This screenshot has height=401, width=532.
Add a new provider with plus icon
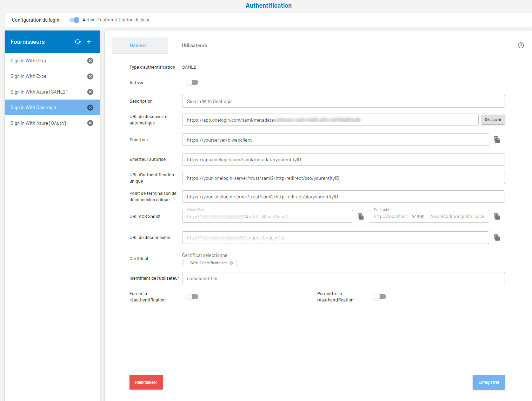89,42
